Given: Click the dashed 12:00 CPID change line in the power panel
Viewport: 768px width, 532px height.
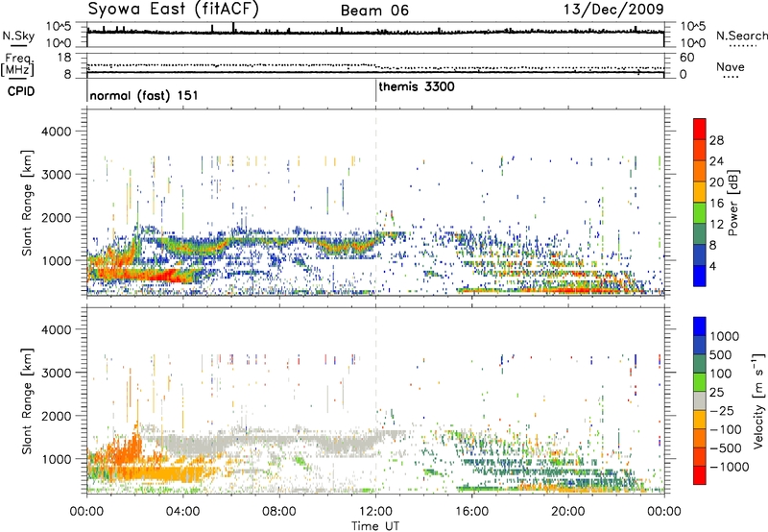Looking at the screenshot, I should coord(375,203).
